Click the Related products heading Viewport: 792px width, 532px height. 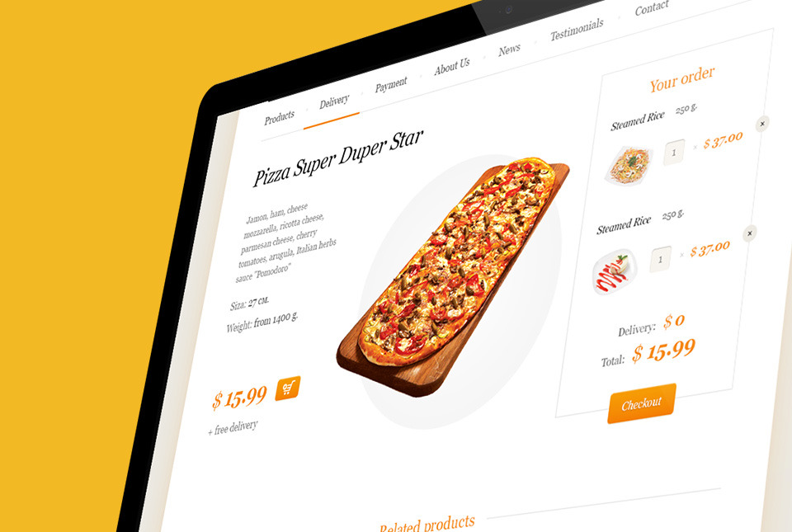point(427,524)
